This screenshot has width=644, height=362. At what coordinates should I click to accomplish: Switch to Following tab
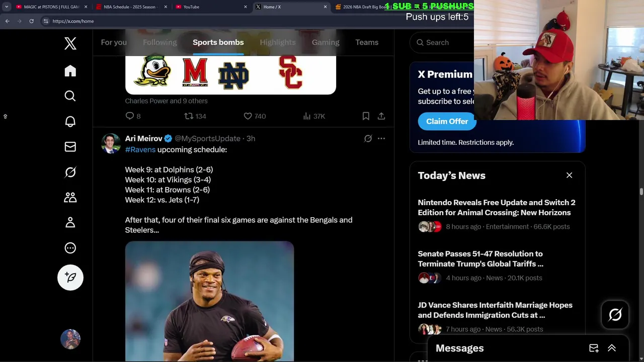159,42
